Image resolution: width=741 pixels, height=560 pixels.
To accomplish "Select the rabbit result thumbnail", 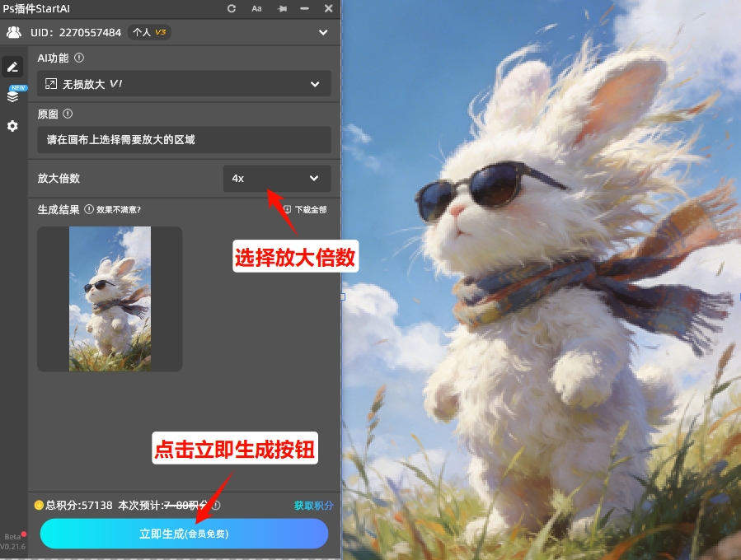I will (x=109, y=298).
